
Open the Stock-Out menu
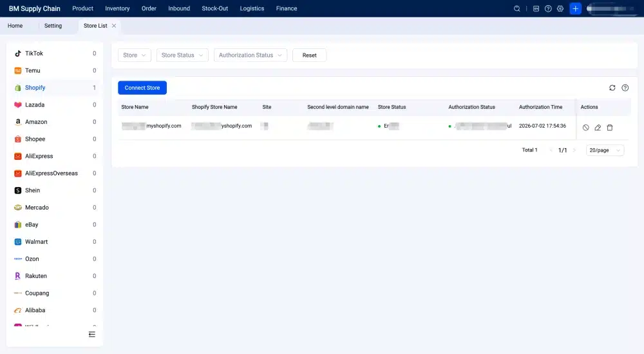(x=215, y=8)
